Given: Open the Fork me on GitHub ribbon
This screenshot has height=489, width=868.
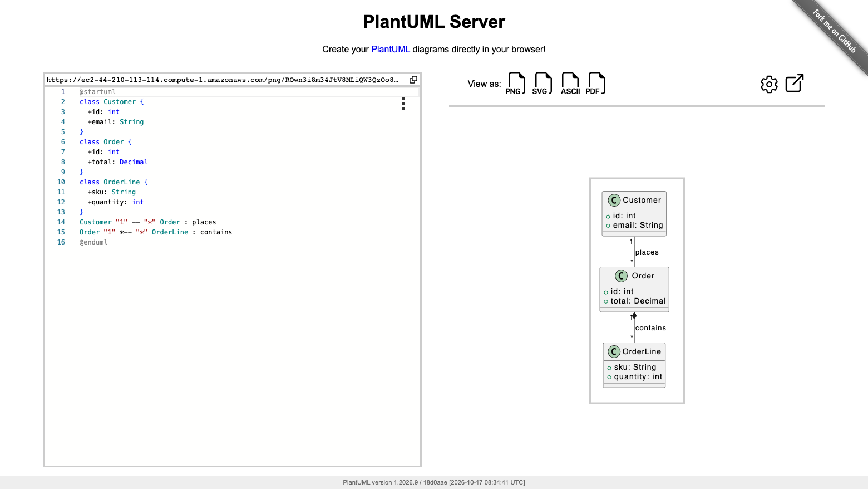Looking at the screenshot, I should (x=834, y=32).
